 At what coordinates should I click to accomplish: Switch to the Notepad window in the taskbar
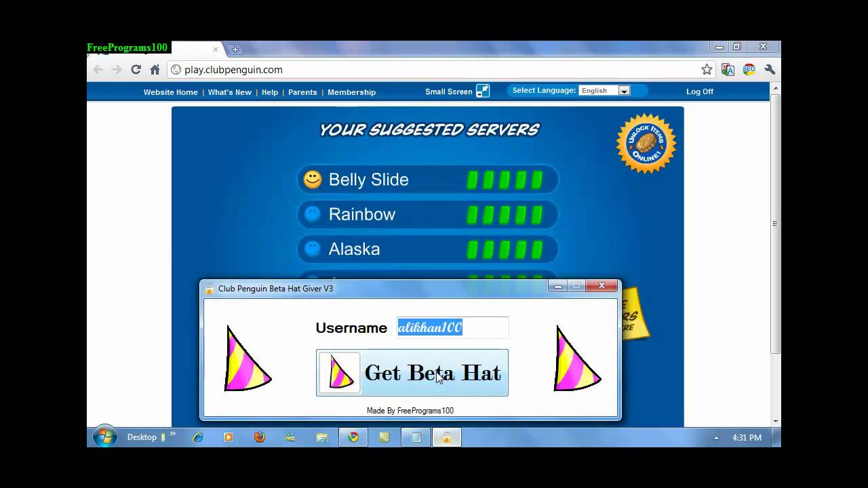point(416,437)
